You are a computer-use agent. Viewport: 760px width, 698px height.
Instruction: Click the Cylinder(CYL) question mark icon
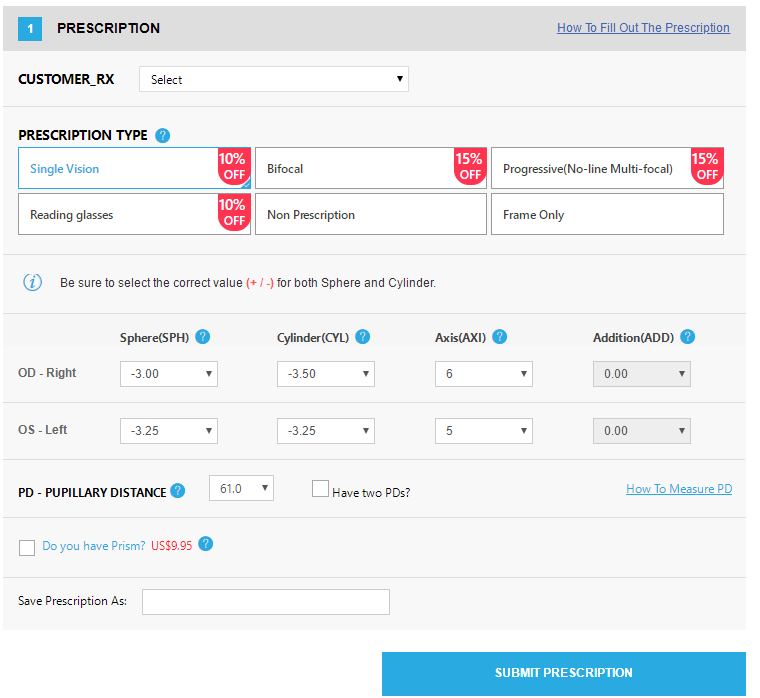pos(363,337)
